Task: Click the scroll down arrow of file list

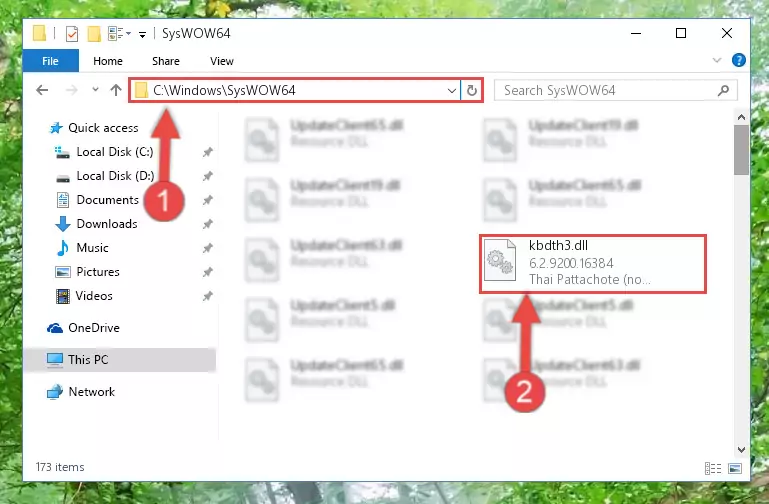Action: (741, 450)
